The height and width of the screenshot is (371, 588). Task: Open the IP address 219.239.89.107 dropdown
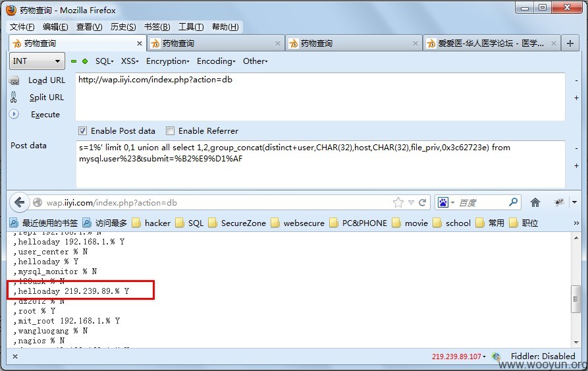(x=458, y=357)
